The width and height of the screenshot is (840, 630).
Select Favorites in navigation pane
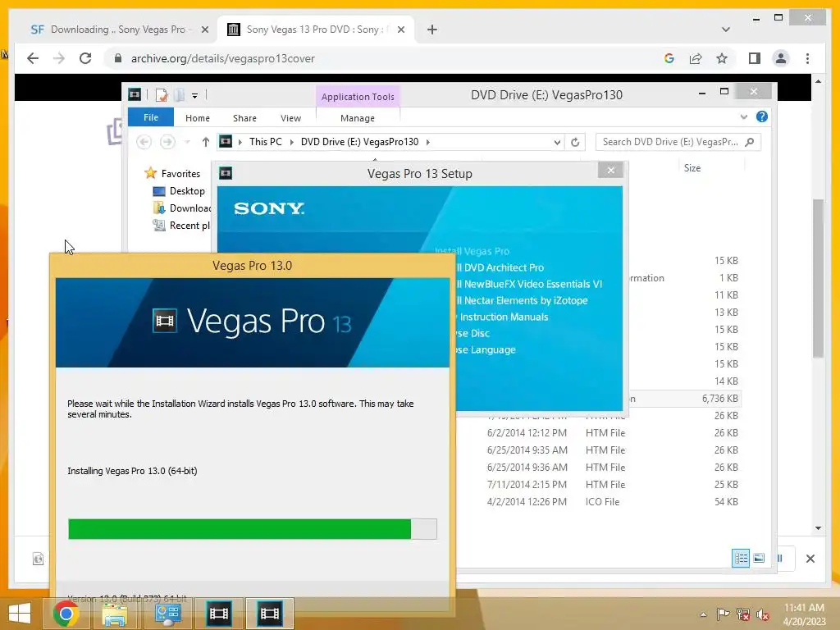pyautogui.click(x=180, y=174)
